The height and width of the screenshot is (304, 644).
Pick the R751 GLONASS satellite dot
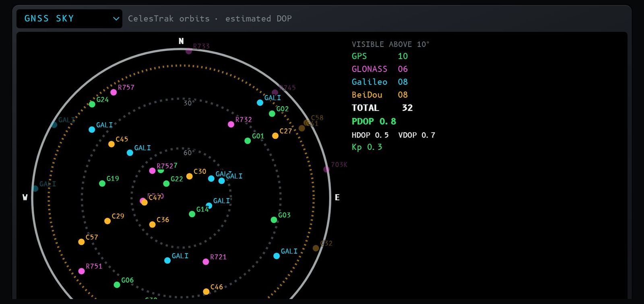81,271
